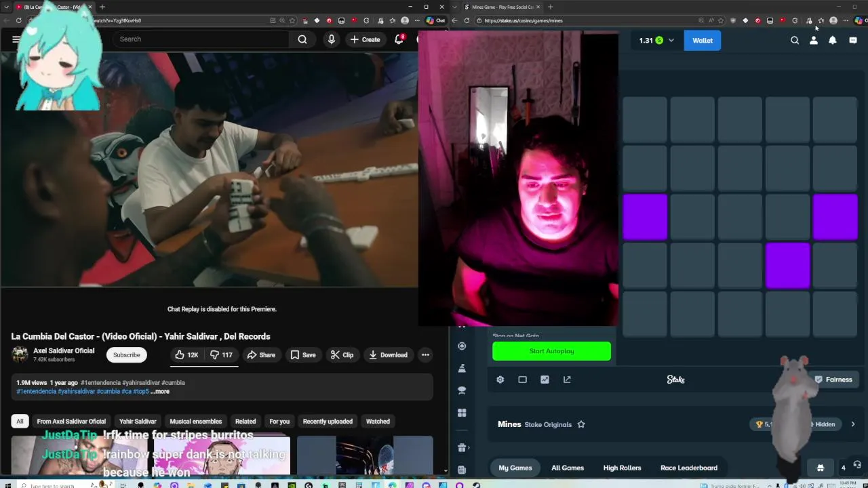Open Mines game settings gear
The width and height of the screenshot is (868, 488).
coord(500,380)
